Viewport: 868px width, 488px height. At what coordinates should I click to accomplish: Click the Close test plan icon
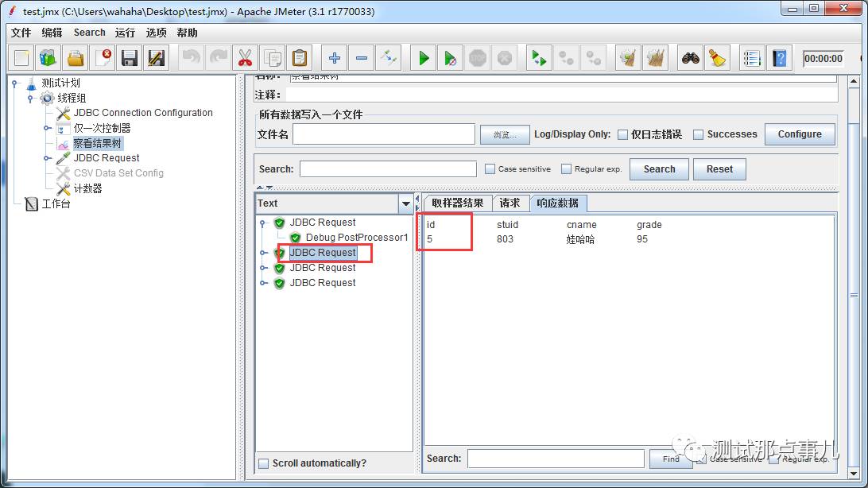pos(103,58)
